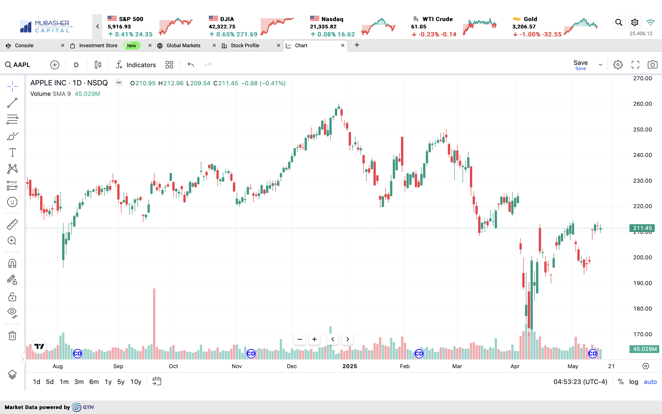Toggle the log scale option
Screen dimensions: 662x414
pos(634,382)
